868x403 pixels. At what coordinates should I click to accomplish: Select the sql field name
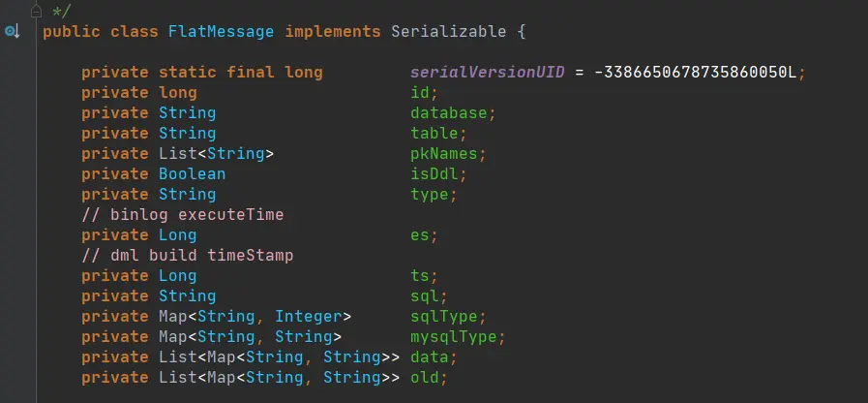click(425, 296)
